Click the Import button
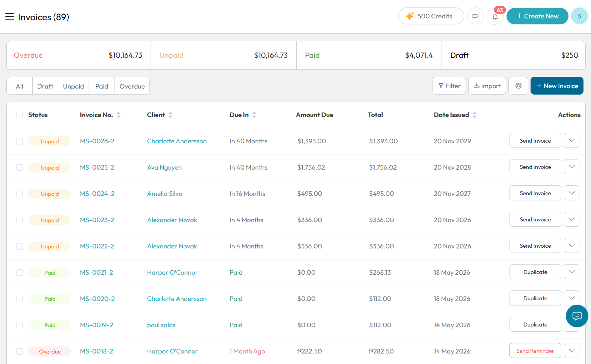This screenshot has height=364, width=591. (x=487, y=86)
